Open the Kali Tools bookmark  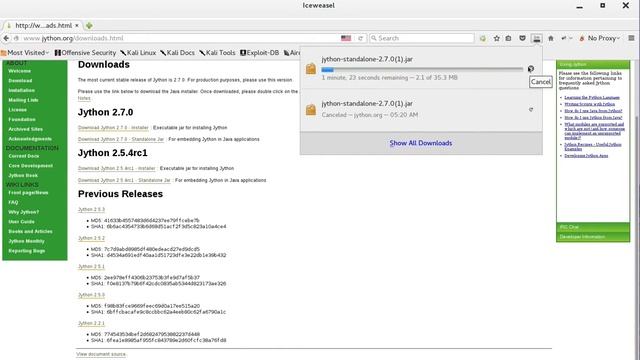click(218, 53)
